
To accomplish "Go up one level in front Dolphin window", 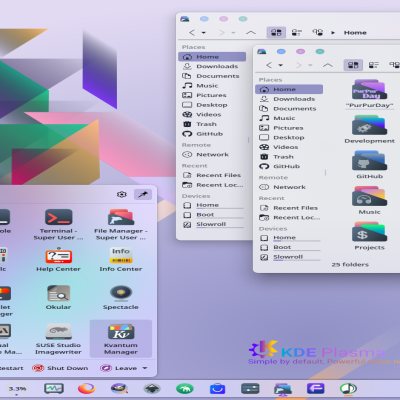I will pyautogui.click(x=328, y=65).
